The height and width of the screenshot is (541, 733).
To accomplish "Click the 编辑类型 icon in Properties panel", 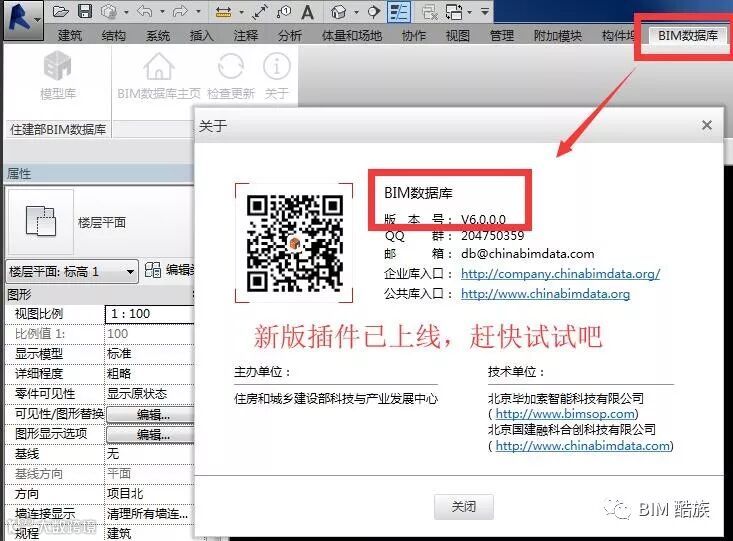I will [153, 270].
